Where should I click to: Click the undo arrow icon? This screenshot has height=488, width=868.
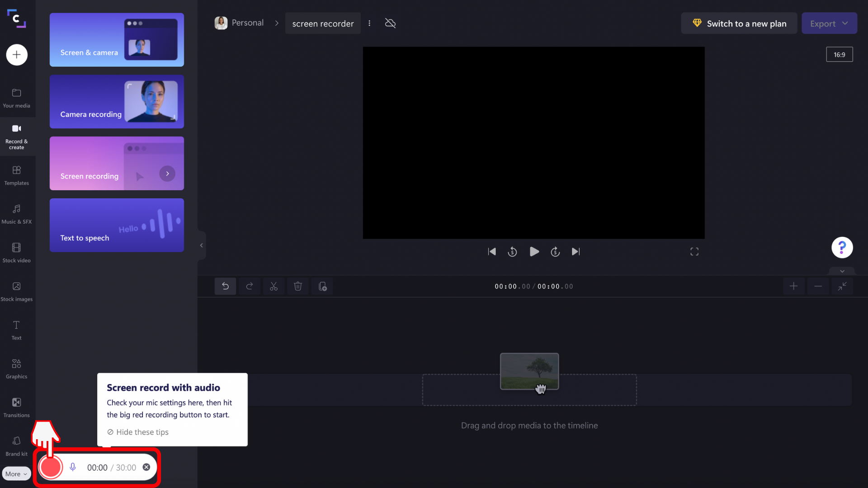tap(225, 286)
